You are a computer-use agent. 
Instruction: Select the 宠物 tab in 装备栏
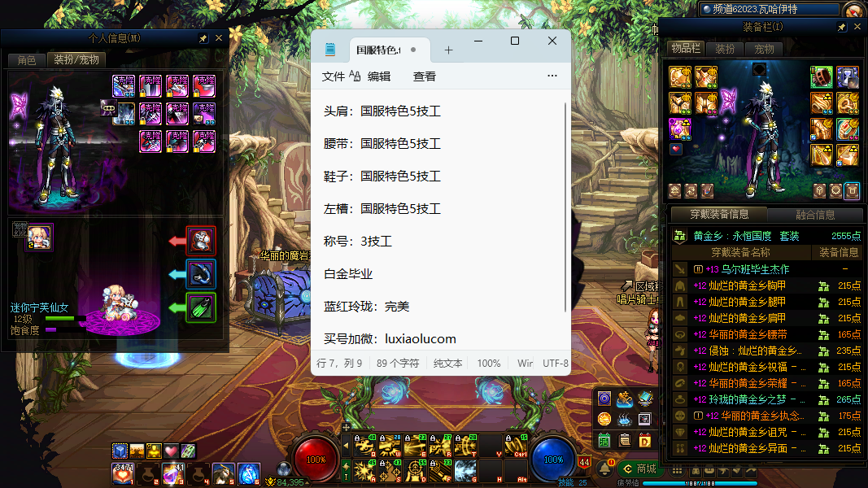tap(764, 49)
